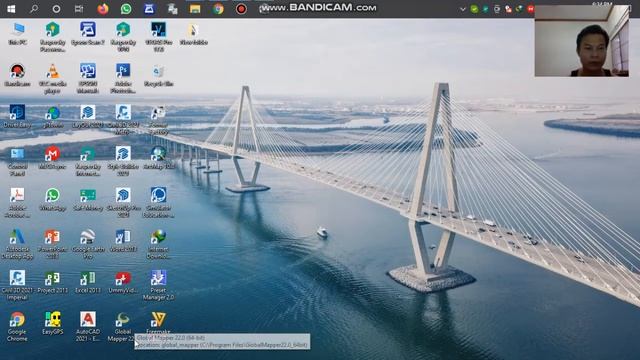Open WhatsApp from the taskbar
640x360 pixels.
[x=126, y=9]
